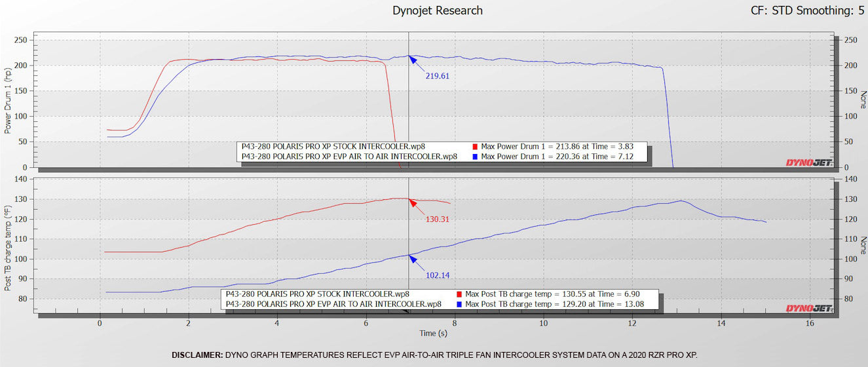Click the Dynojet logo in the temperature graph
Viewport: 868px width, 367px height.
808,308
